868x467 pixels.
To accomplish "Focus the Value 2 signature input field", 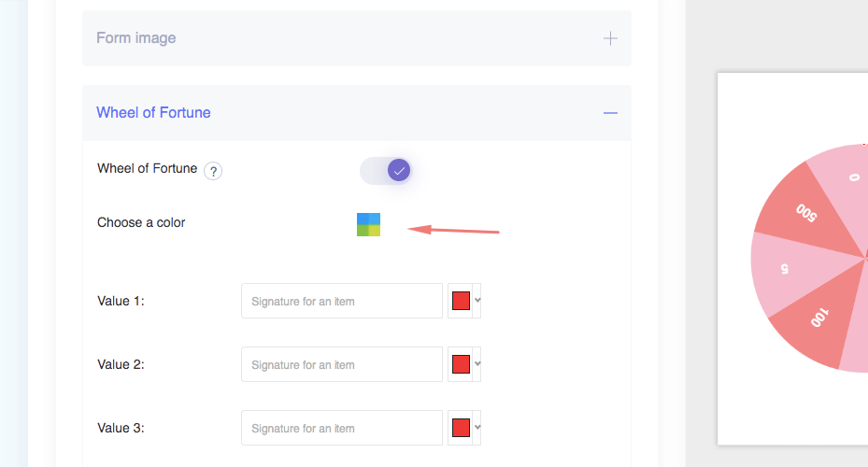I will 341,364.
